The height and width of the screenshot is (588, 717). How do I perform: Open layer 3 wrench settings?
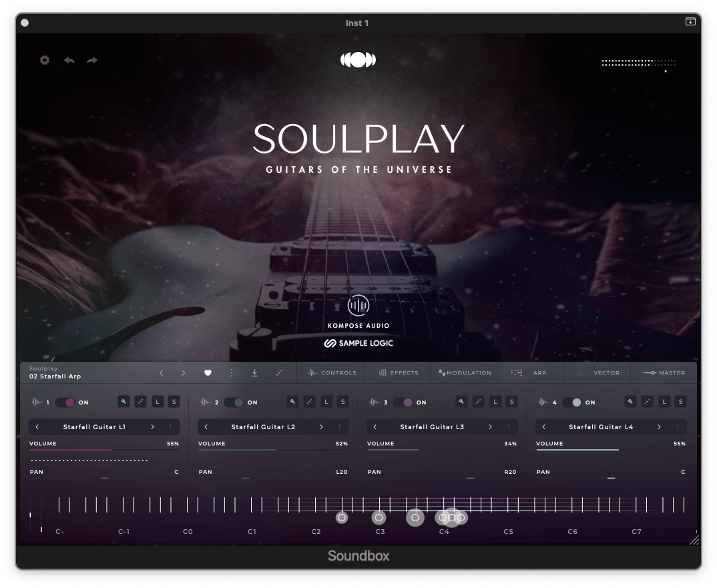pyautogui.click(x=461, y=402)
